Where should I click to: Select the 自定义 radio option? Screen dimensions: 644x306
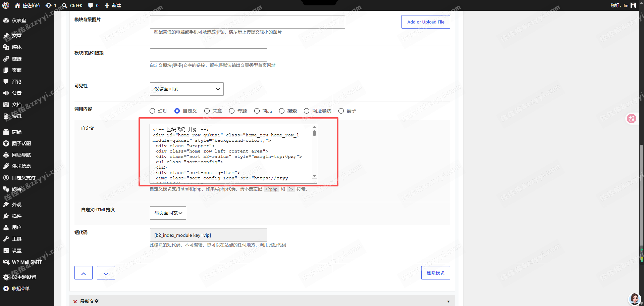tap(177, 111)
